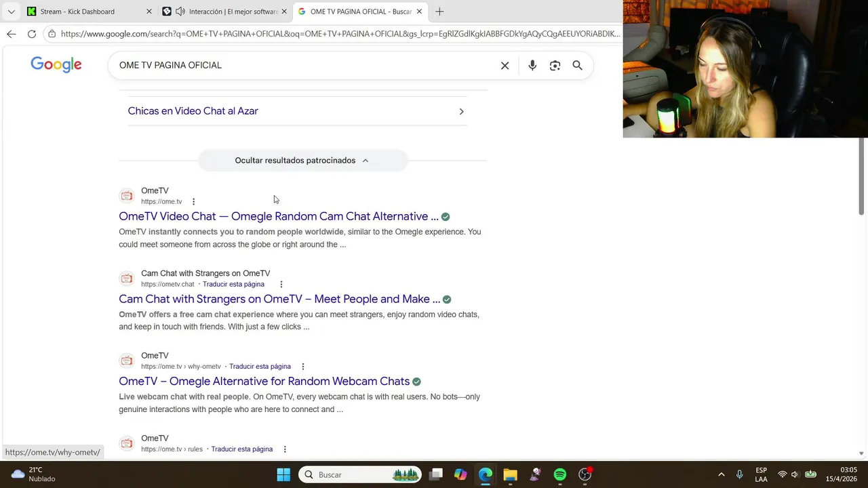Click verified badge on Omegle Alternative result
This screenshot has width=868, height=488.
416,382
